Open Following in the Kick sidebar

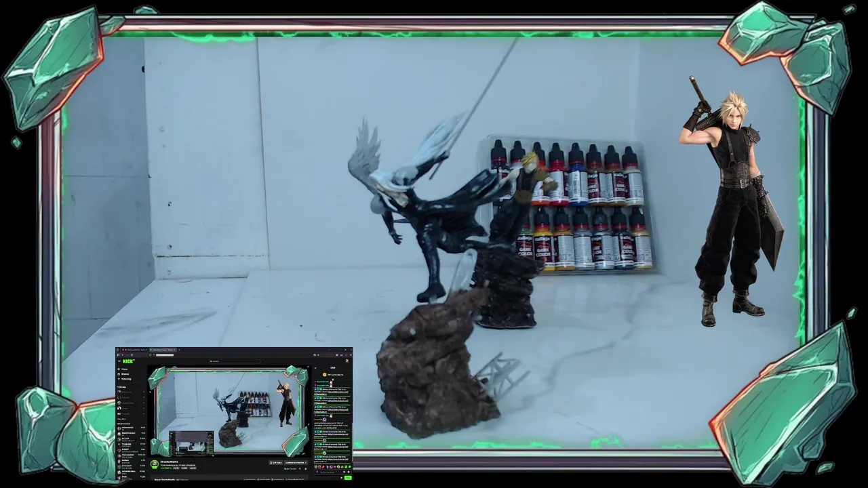[125, 379]
